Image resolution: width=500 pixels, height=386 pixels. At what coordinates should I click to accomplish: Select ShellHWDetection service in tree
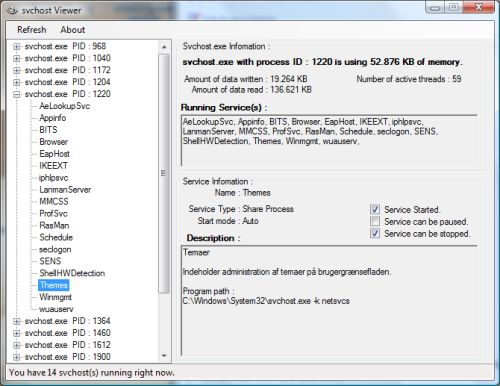click(x=72, y=273)
